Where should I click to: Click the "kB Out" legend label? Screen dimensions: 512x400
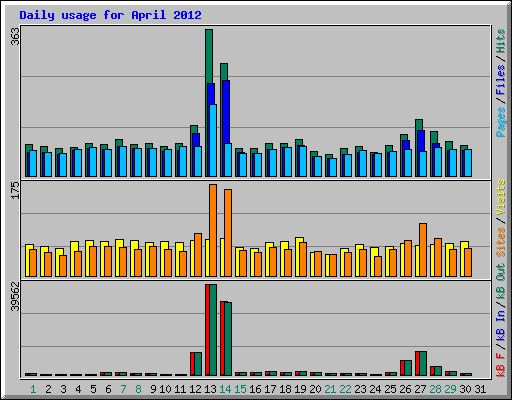click(x=500, y=281)
